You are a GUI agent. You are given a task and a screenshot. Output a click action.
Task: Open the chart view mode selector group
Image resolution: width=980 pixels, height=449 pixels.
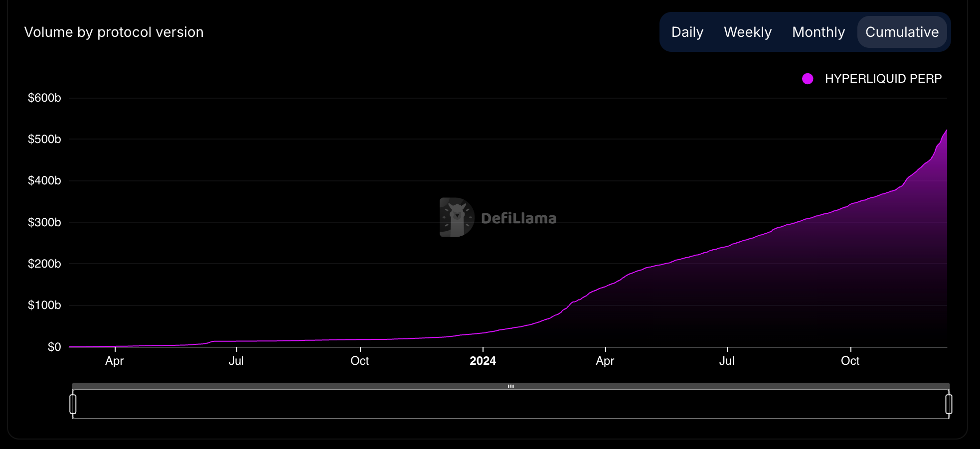pyautogui.click(x=804, y=32)
